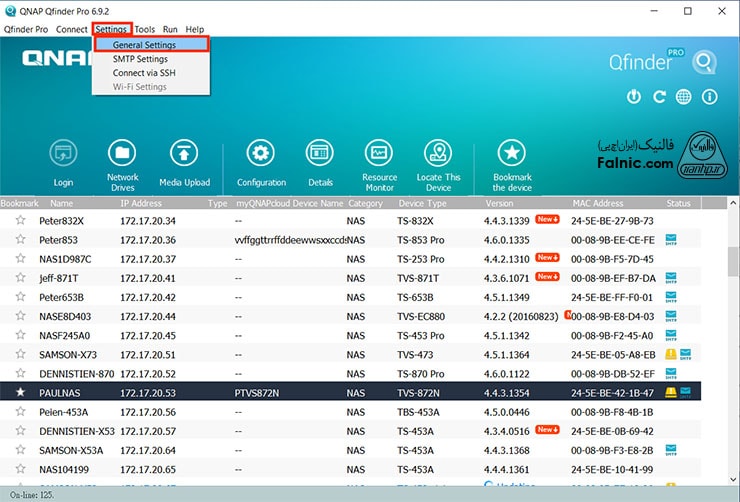Open the Help menu
Image resolution: width=740 pixels, height=502 pixels.
point(194,30)
